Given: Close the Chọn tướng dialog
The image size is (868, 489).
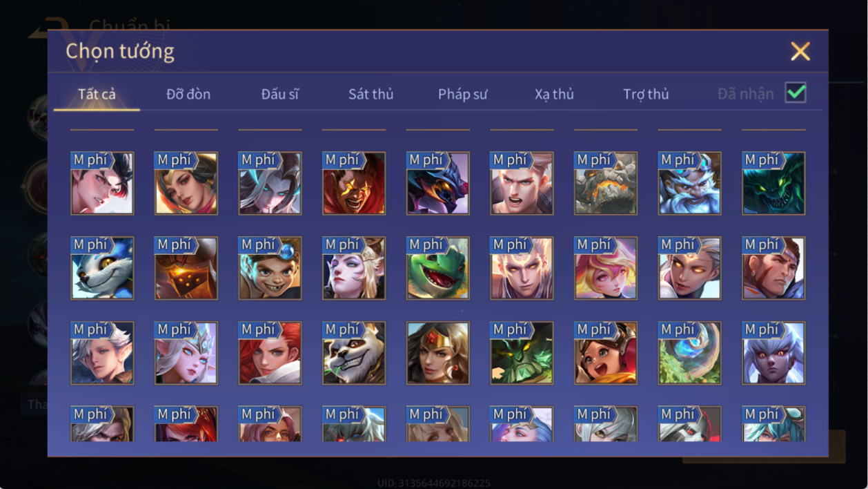Looking at the screenshot, I should [x=800, y=51].
